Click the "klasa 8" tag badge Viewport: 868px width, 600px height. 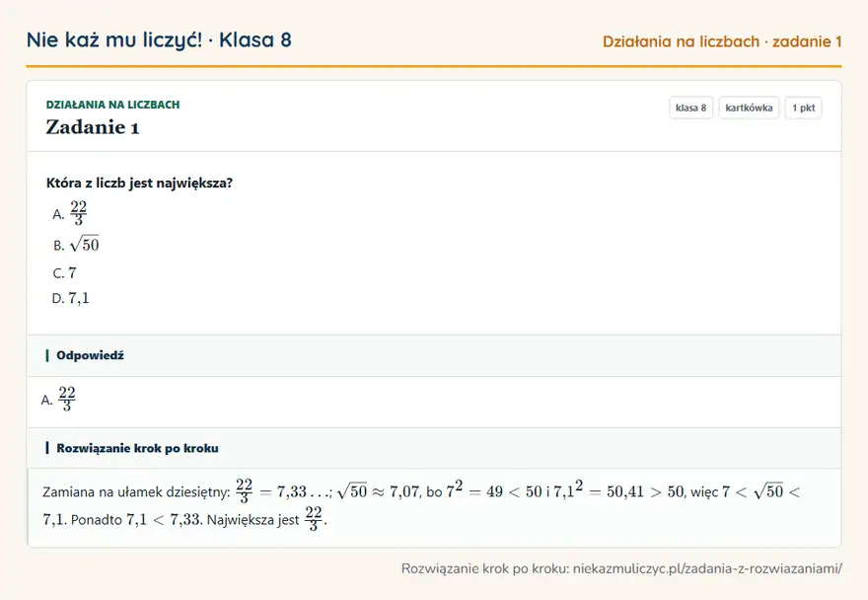690,108
